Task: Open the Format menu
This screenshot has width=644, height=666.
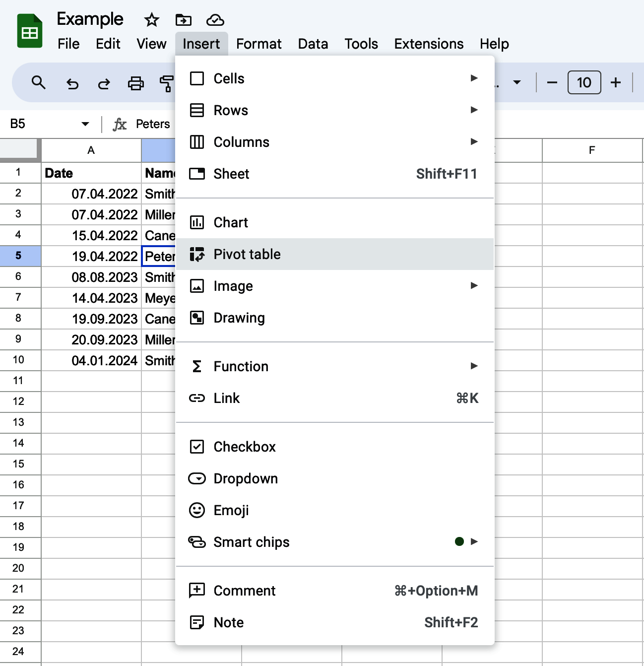Action: [x=258, y=44]
